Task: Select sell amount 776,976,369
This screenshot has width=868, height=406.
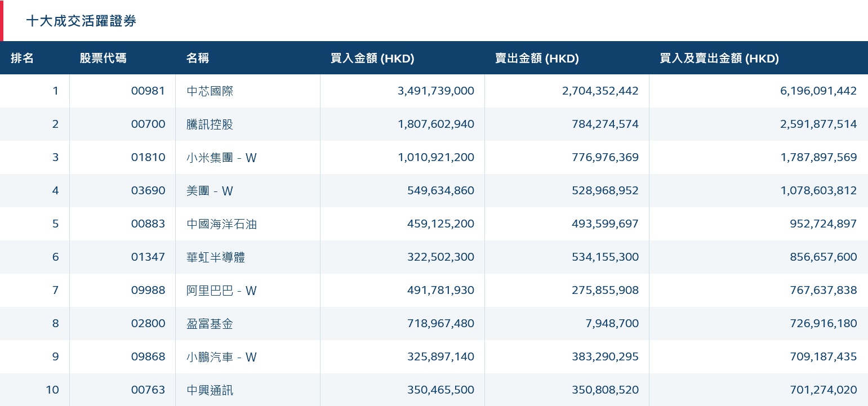Action: point(606,157)
